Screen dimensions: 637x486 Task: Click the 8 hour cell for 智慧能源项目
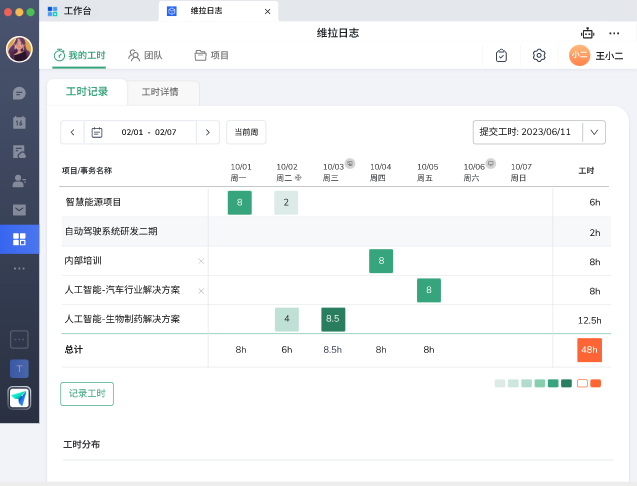point(240,202)
